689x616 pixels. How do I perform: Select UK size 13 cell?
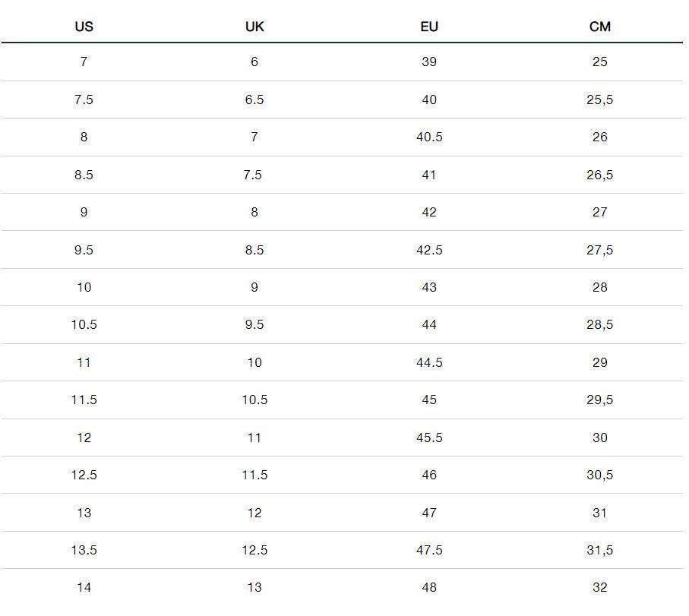(254, 587)
